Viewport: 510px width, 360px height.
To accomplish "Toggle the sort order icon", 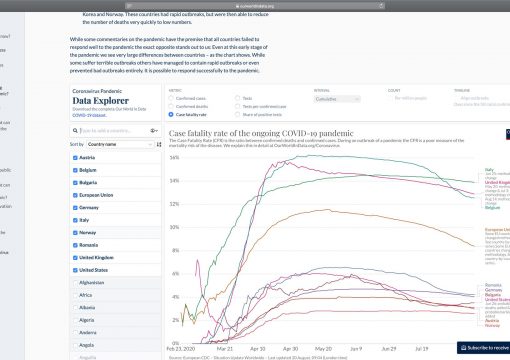I will 159,144.
